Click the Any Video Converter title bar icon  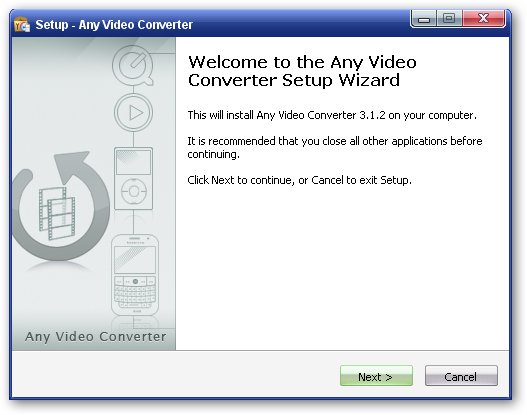pos(22,25)
